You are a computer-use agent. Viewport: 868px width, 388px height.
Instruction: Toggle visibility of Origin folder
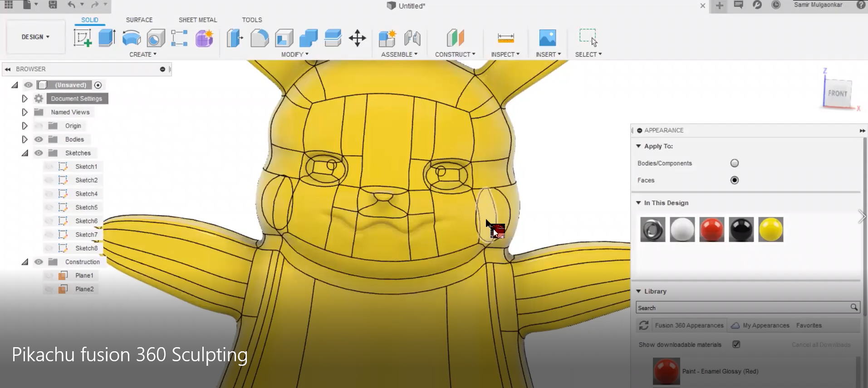click(x=39, y=126)
